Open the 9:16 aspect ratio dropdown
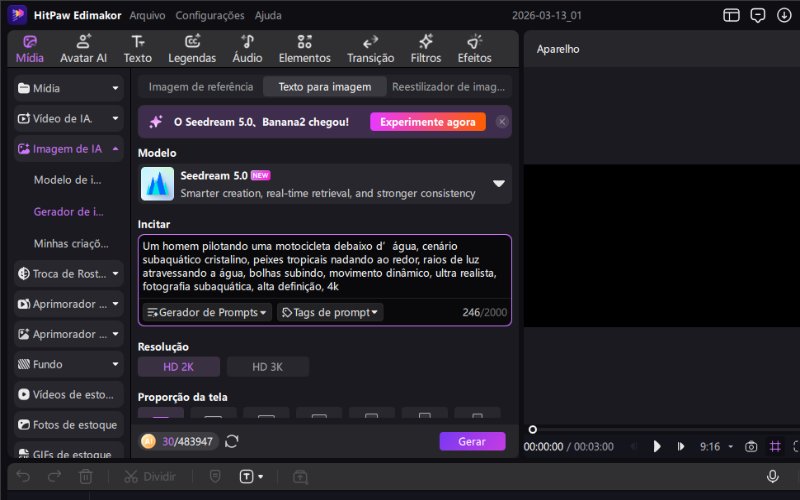The image size is (800, 500). pyautogui.click(x=716, y=446)
